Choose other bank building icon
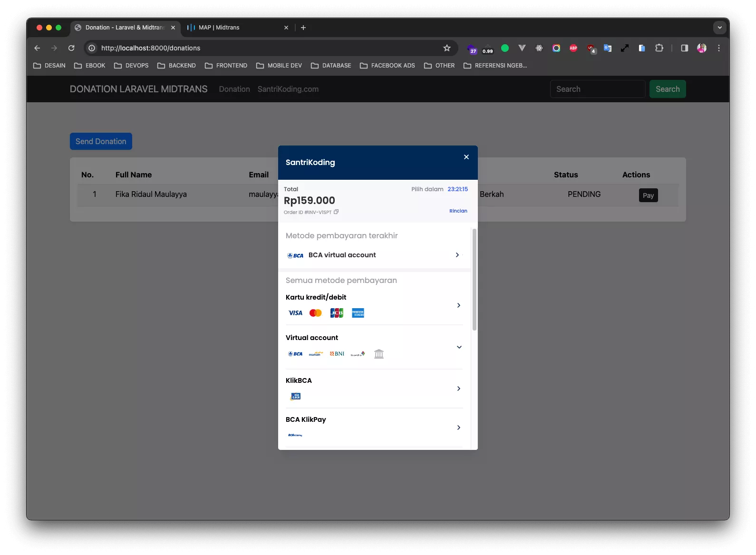 (x=379, y=354)
